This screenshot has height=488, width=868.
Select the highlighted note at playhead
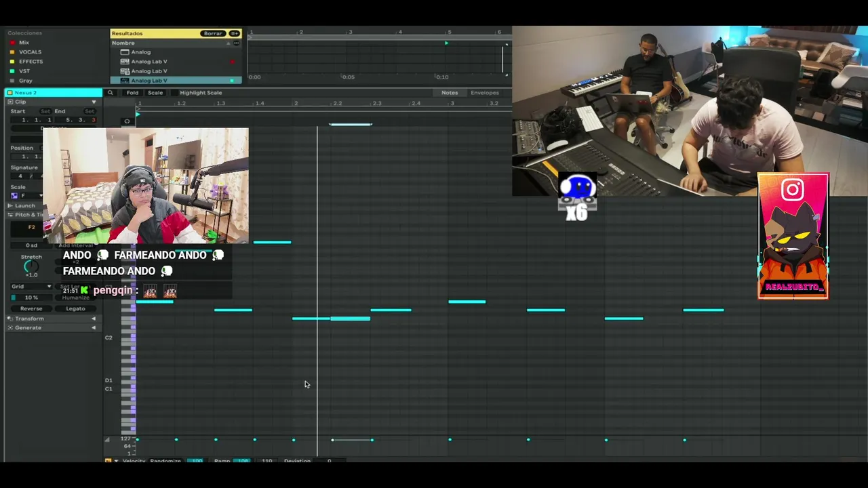pos(351,319)
